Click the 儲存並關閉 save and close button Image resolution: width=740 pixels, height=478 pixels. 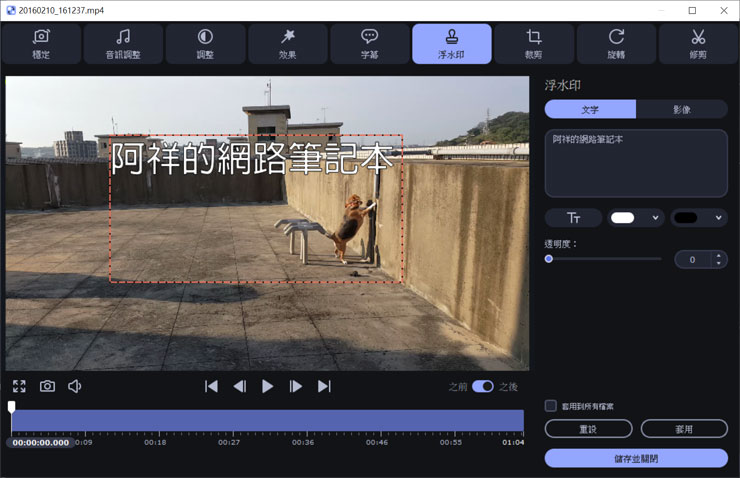(x=636, y=458)
